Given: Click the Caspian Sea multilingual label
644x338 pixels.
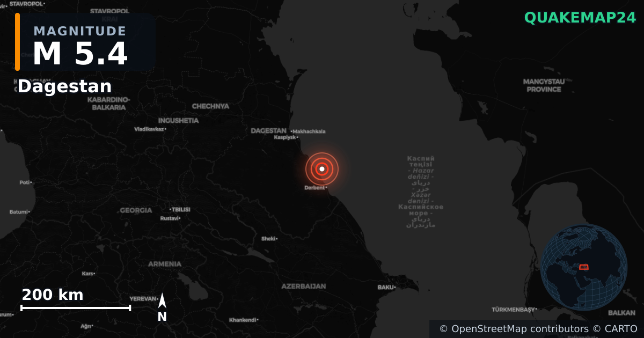Looking at the screenshot, I should click(x=421, y=192).
